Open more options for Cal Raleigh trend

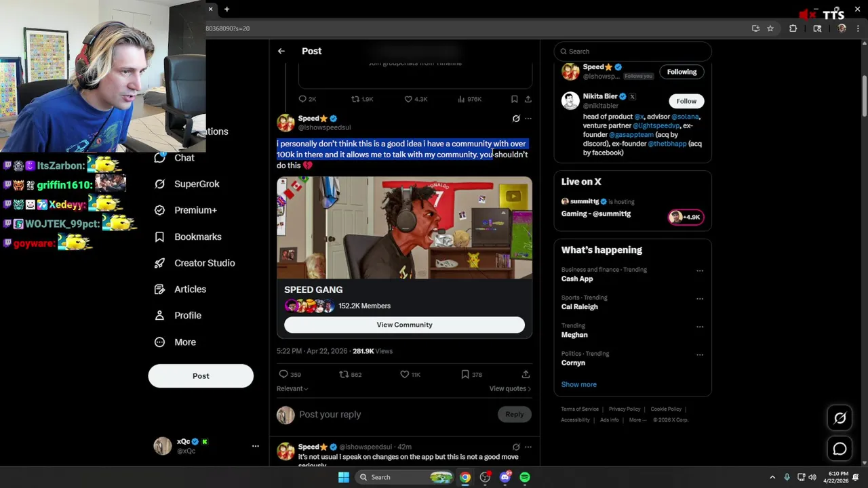point(700,298)
